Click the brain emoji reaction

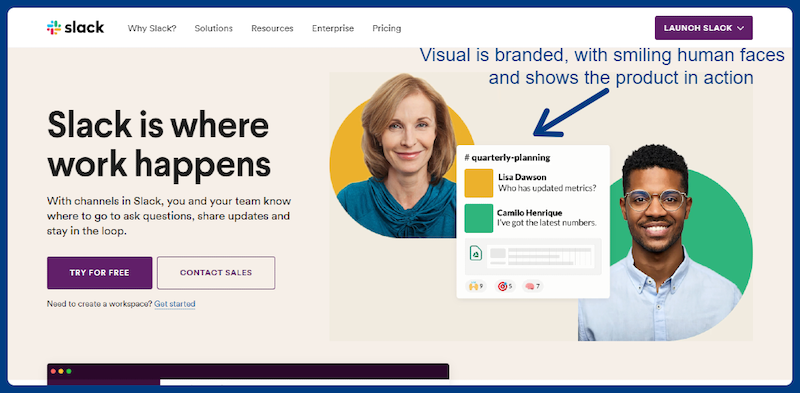[533, 286]
